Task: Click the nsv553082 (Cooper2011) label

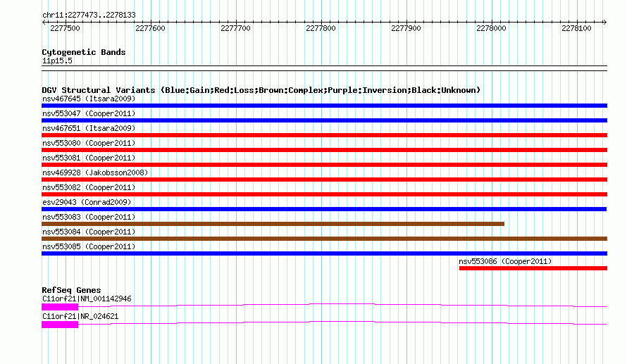Action: (x=89, y=187)
